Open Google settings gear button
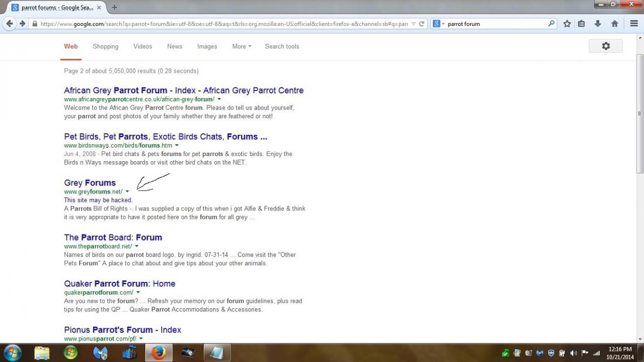The image size is (644, 362). (605, 46)
